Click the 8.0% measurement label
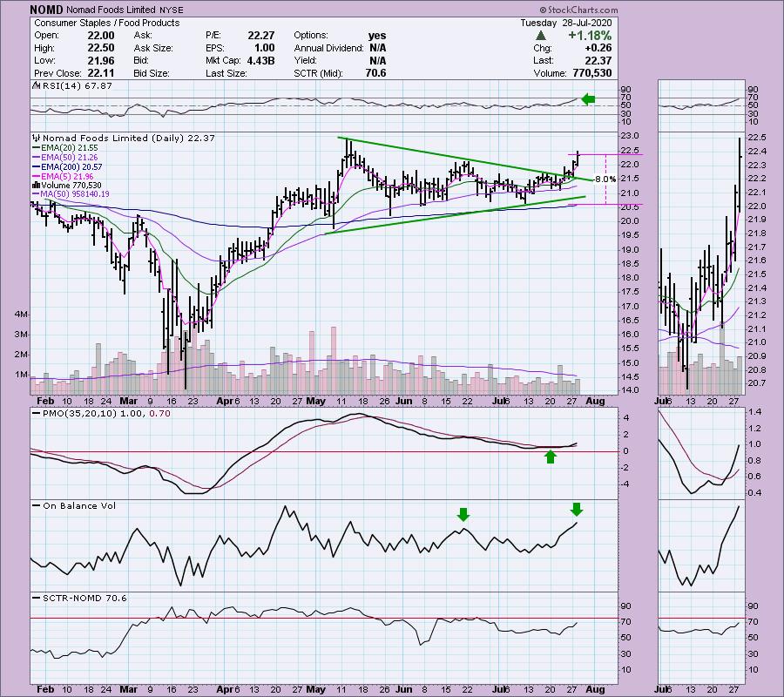Screen dimensions: 784x697 (605, 179)
